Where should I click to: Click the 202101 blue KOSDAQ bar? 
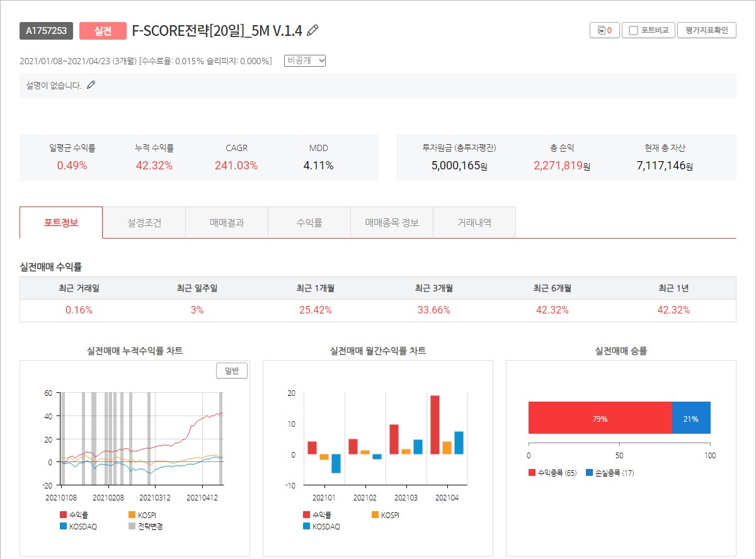(x=336, y=463)
